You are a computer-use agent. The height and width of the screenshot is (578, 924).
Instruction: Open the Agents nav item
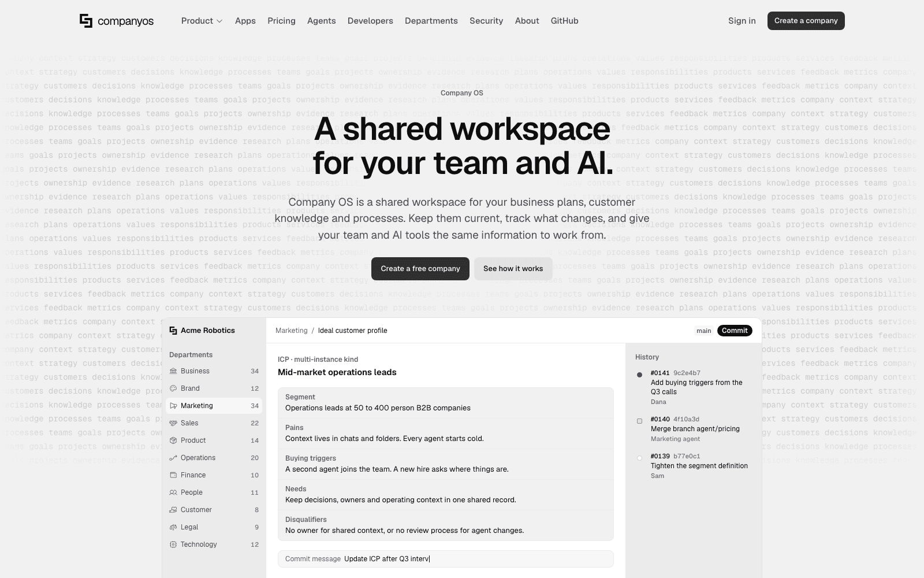coord(321,21)
